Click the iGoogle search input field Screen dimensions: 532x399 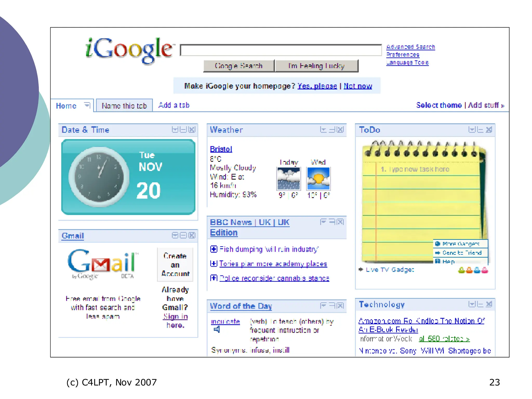281,50
